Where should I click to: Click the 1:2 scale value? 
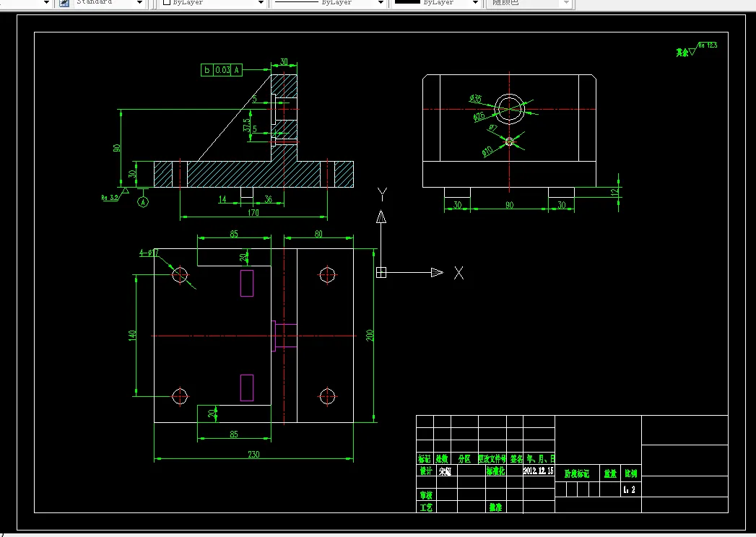tap(629, 490)
